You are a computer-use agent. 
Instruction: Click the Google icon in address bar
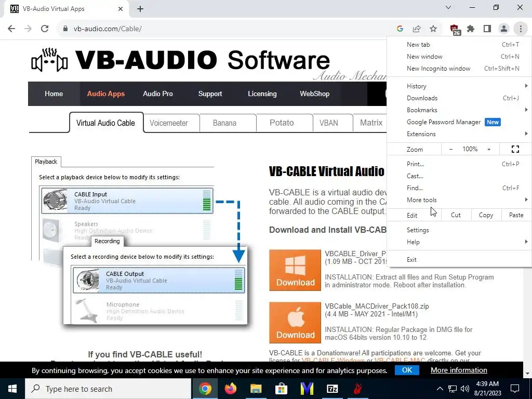point(400,29)
